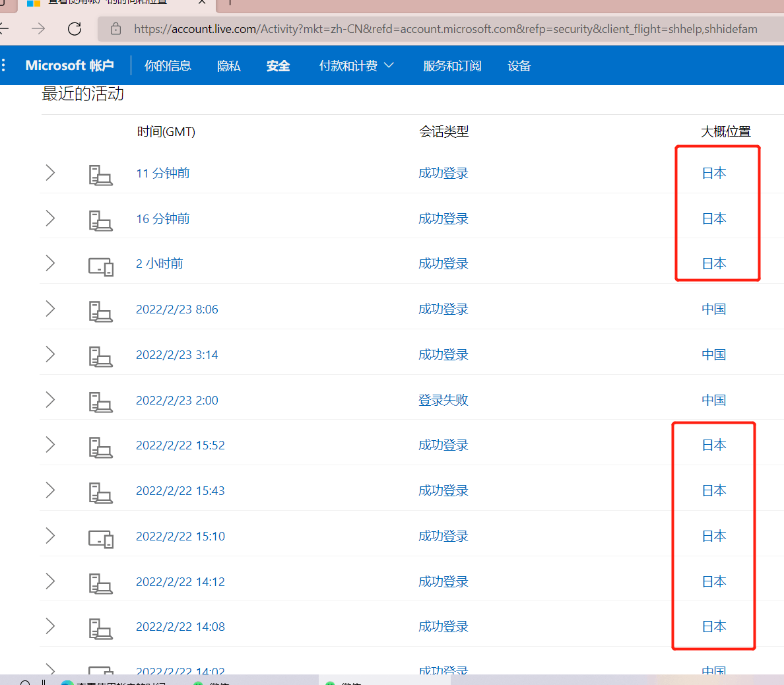784x685 pixels.
Task: Open 你的信息 menu item
Action: click(x=168, y=65)
